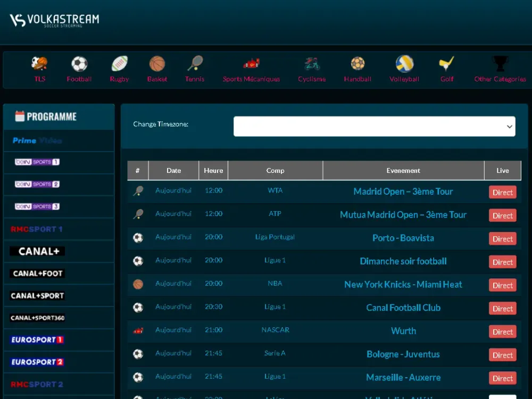
Task: Click the Evenement column header
Action: click(403, 170)
